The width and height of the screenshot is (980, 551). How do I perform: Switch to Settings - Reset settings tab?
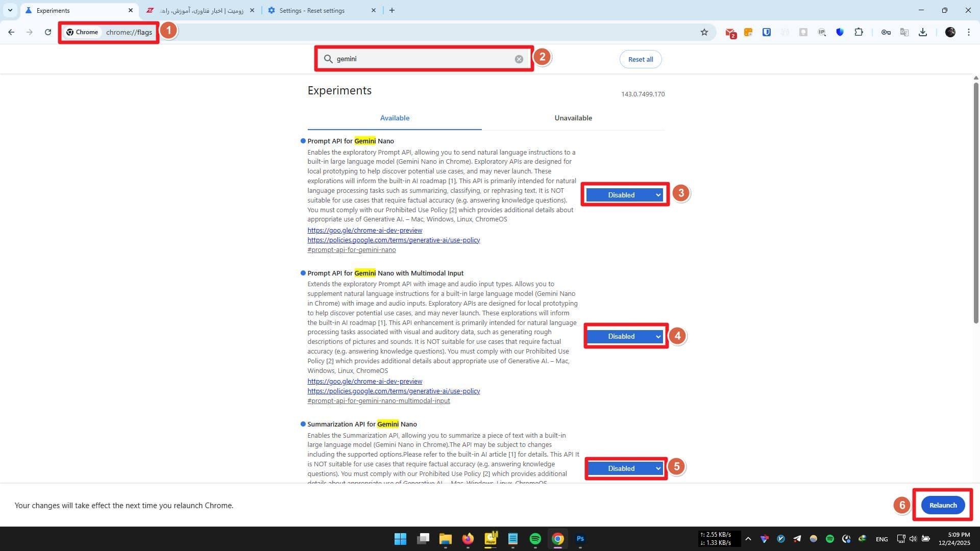(x=322, y=10)
